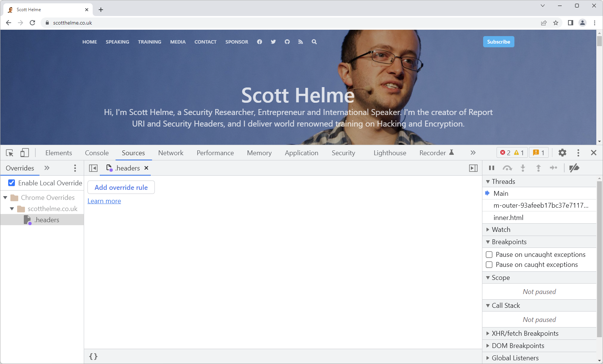This screenshot has width=603, height=364.
Task: Click the step out of function icon
Action: click(538, 168)
